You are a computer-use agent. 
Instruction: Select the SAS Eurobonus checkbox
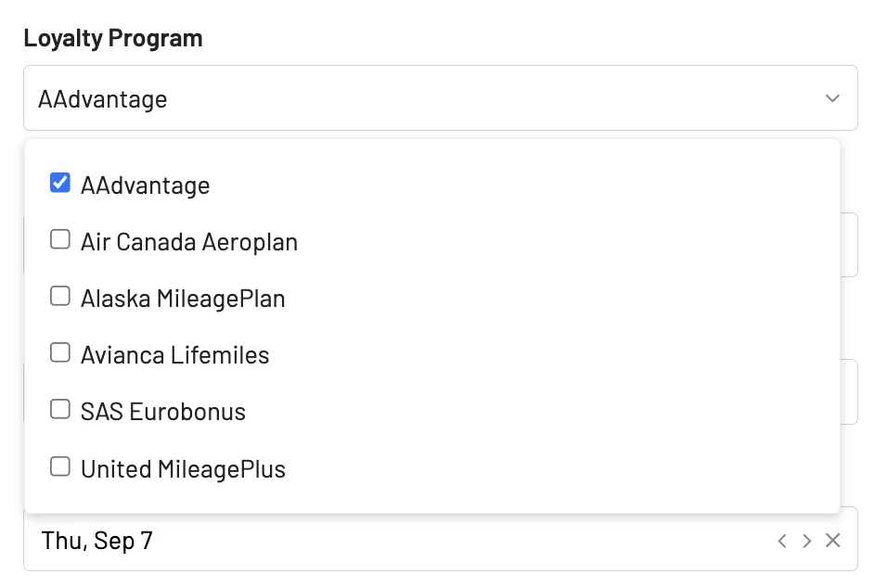[x=60, y=410]
